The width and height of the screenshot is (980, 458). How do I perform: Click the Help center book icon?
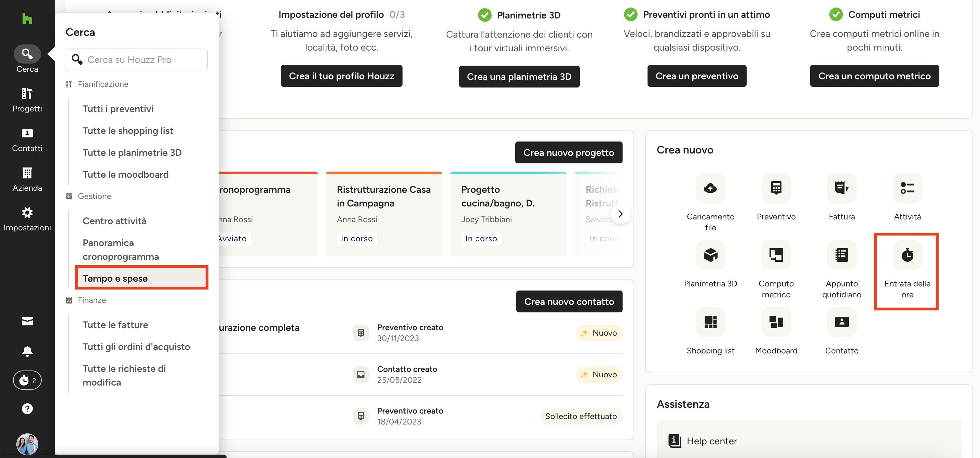point(675,441)
